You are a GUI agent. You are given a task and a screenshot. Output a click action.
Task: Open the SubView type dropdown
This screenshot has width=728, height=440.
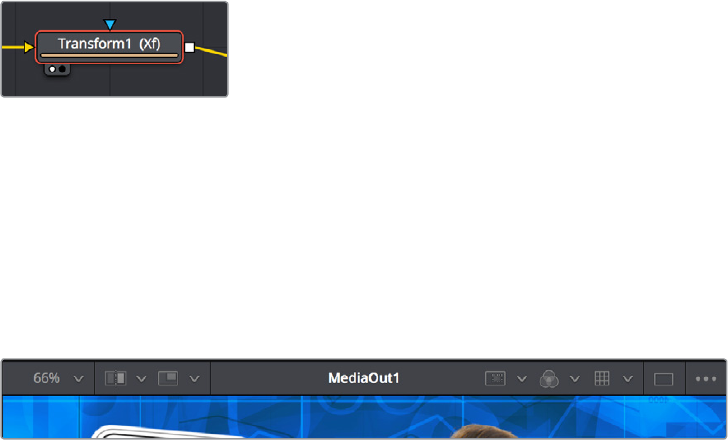[x=195, y=379]
